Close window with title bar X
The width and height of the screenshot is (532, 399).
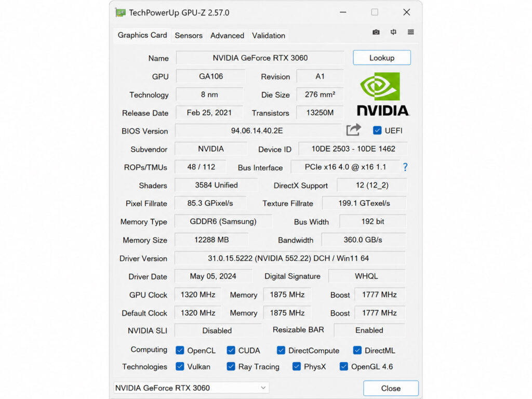coord(406,12)
